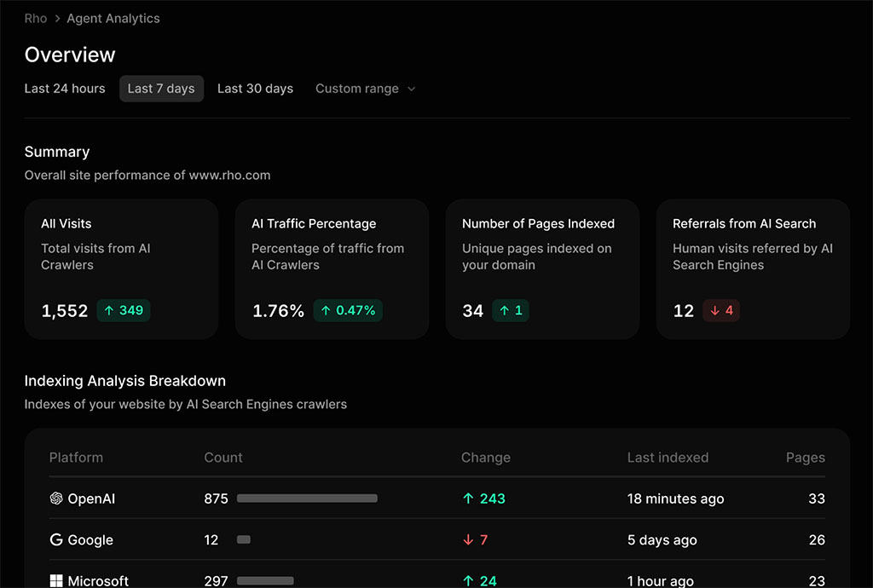This screenshot has height=588, width=873.
Task: Open the Agent Analytics breadcrumb
Action: pos(113,18)
